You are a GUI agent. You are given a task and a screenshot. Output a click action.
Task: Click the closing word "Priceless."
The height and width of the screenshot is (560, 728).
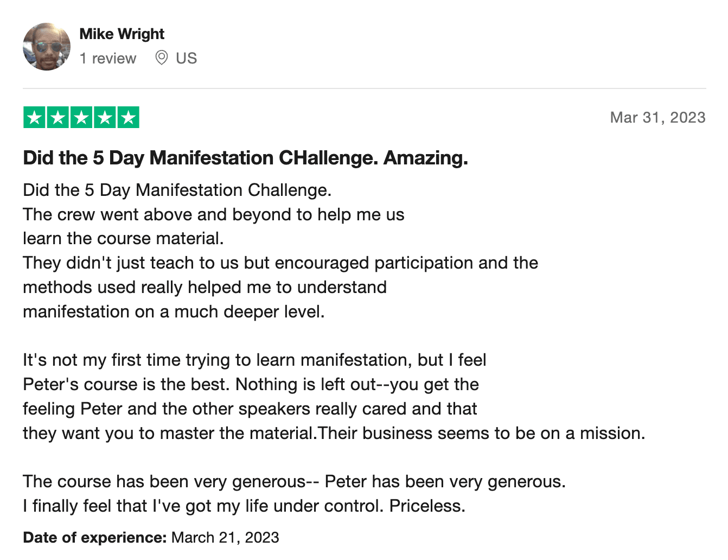427,506
